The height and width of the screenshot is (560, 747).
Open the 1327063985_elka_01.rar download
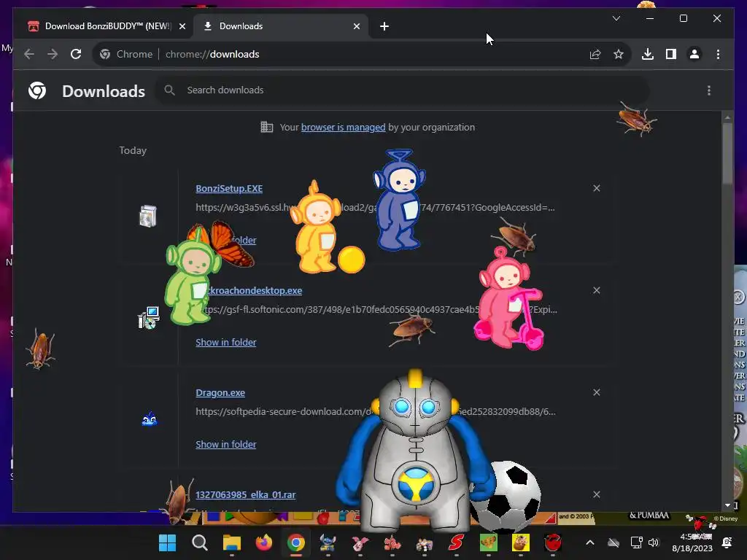pyautogui.click(x=245, y=495)
